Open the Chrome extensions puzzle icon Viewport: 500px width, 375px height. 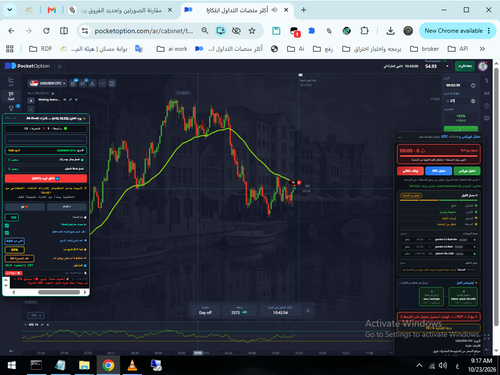coord(364,31)
